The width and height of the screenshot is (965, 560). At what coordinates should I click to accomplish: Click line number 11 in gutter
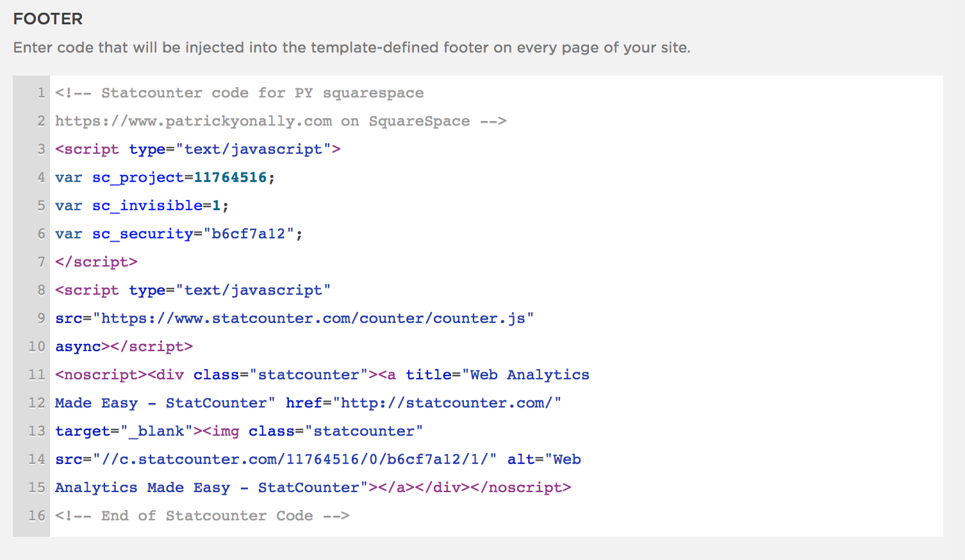[37, 375]
